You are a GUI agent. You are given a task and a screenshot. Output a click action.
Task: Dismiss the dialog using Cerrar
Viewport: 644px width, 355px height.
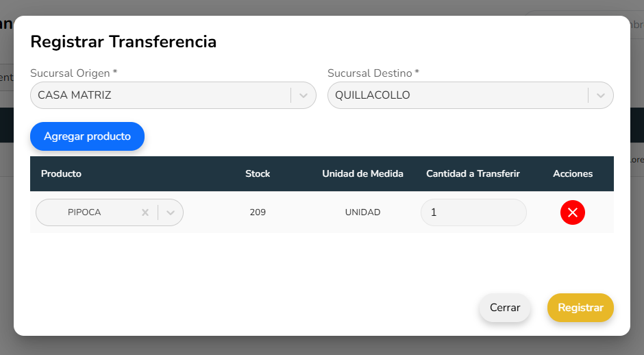(505, 308)
